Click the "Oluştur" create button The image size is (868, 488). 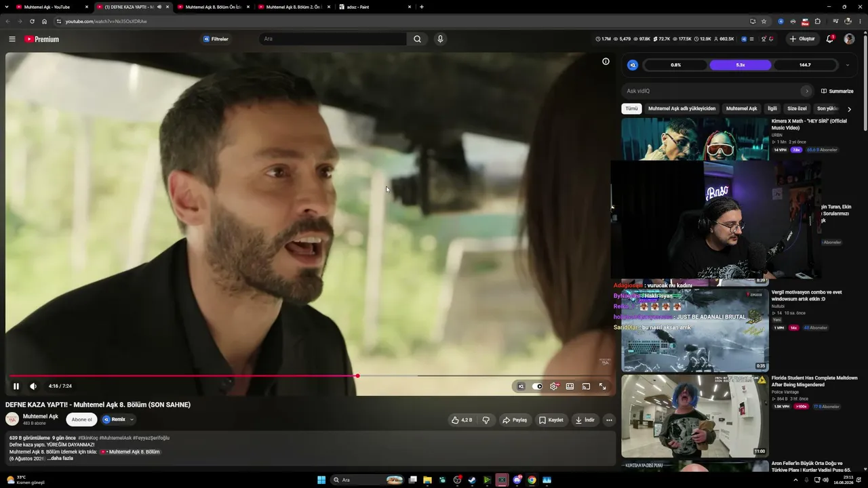pyautogui.click(x=802, y=39)
